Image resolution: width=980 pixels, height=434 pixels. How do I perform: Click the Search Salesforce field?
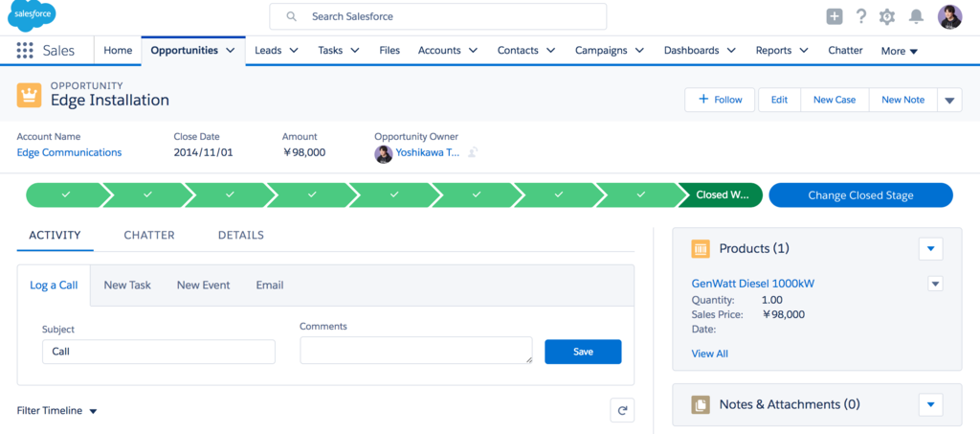pyautogui.click(x=438, y=17)
